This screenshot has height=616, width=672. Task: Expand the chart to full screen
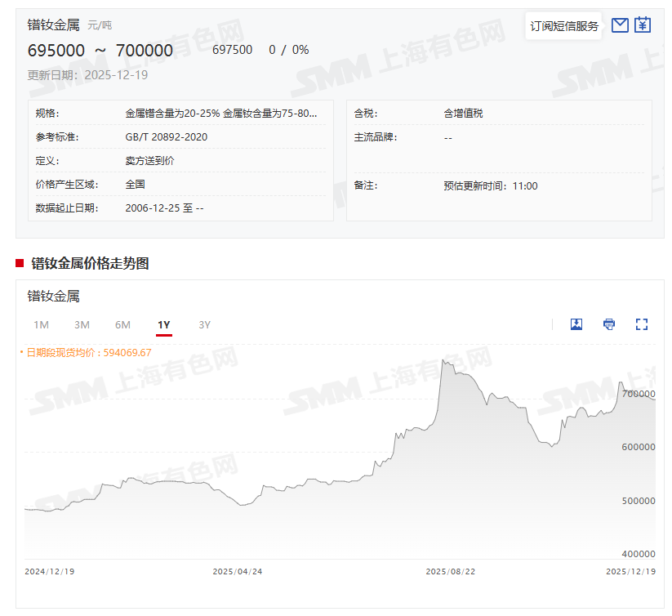click(642, 324)
